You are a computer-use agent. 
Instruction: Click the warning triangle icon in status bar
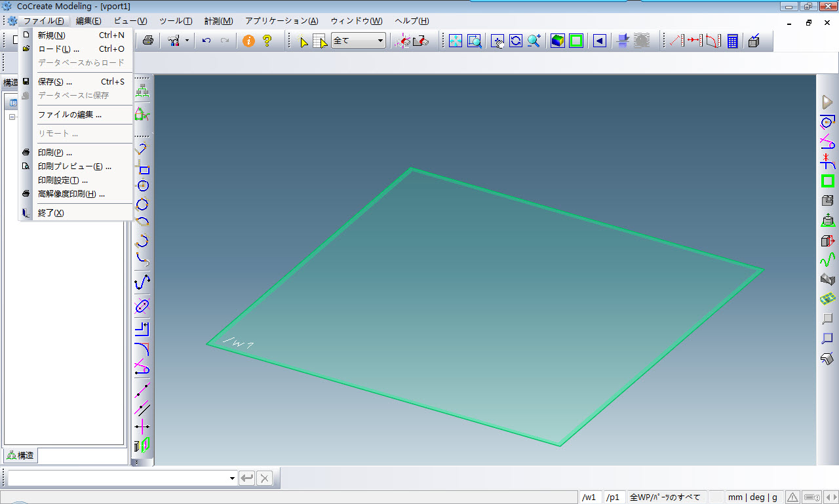792,497
